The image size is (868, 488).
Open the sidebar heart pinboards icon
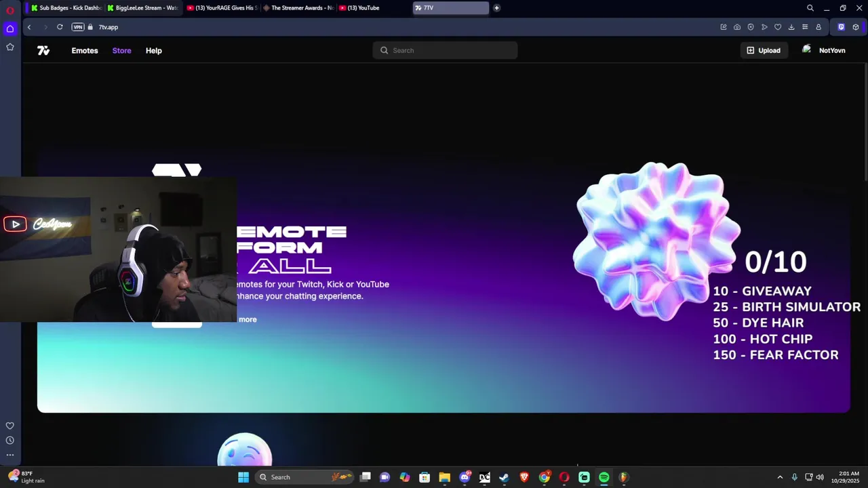[9, 426]
